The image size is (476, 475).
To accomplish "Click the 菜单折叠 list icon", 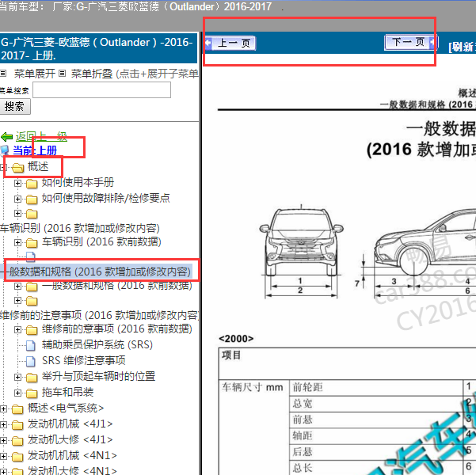I will click(63, 73).
